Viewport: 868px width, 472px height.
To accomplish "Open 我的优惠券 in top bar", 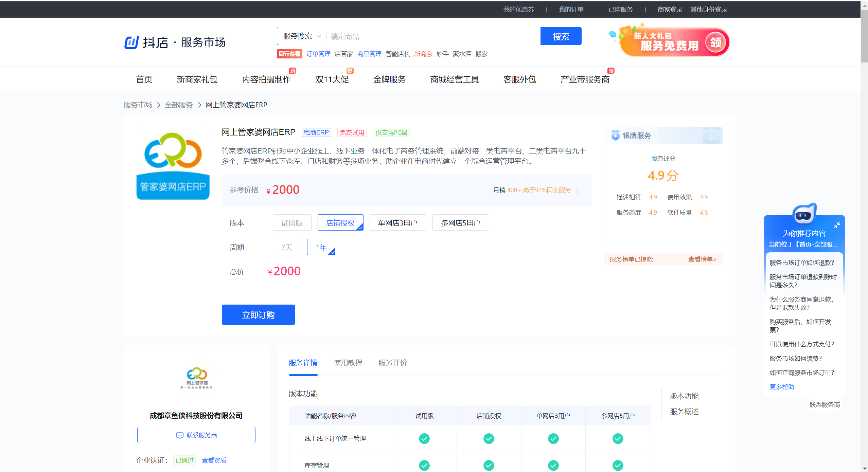I will (x=519, y=10).
